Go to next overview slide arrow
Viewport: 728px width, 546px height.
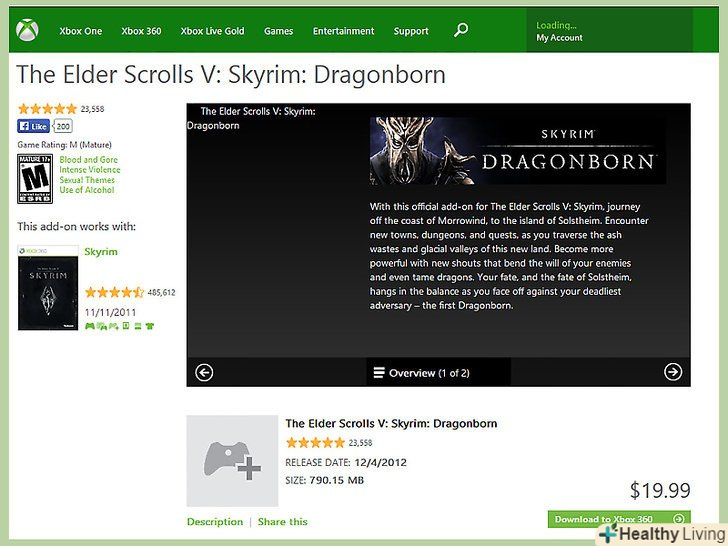click(673, 371)
